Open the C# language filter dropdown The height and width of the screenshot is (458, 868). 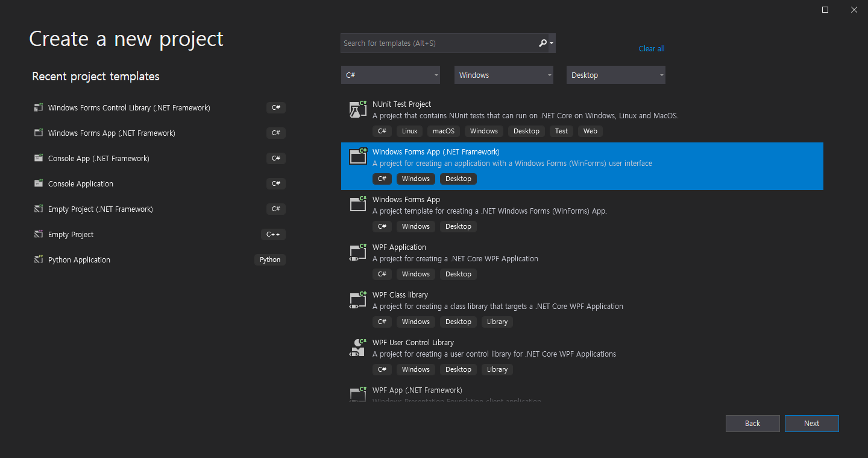click(x=391, y=75)
